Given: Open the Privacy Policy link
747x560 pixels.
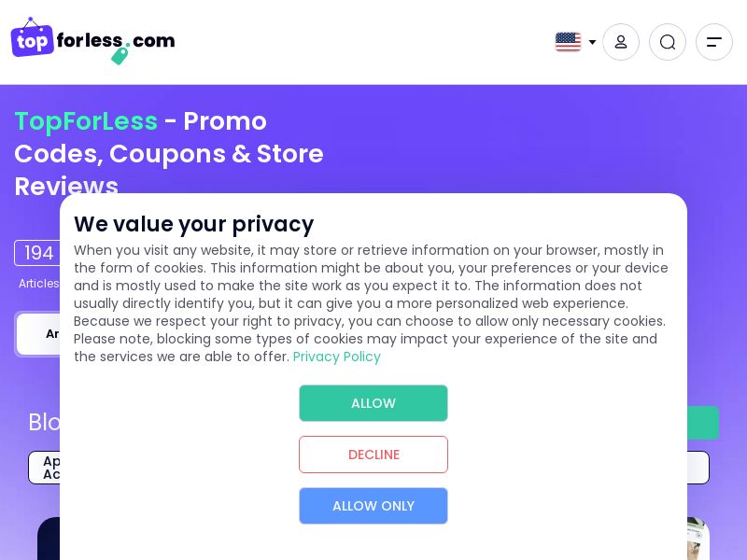Looking at the screenshot, I should pyautogui.click(x=337, y=357).
